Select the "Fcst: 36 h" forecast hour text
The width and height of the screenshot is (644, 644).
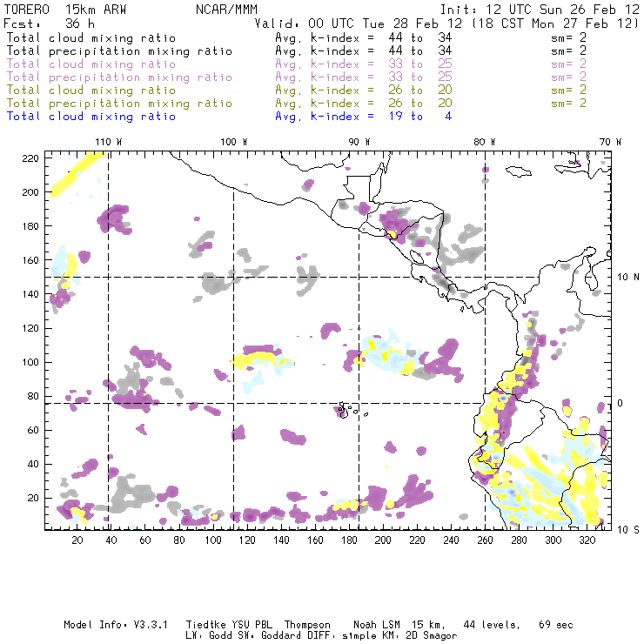(49, 23)
